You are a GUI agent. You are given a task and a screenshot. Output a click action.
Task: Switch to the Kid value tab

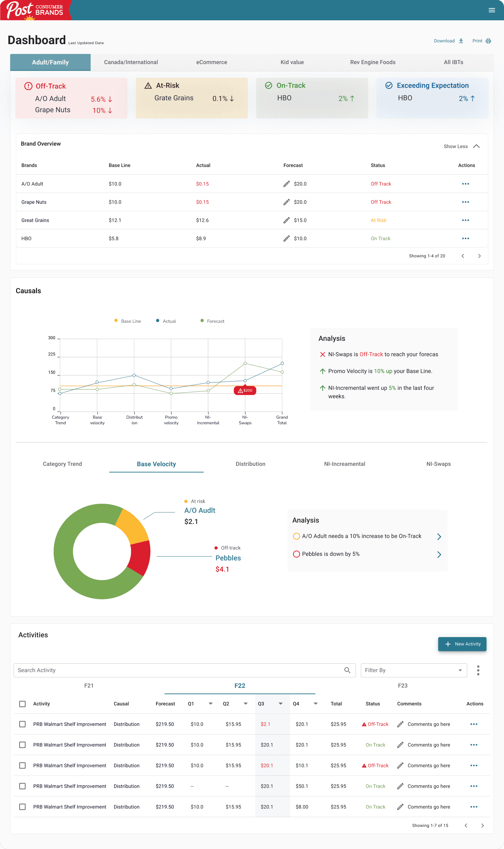(292, 62)
